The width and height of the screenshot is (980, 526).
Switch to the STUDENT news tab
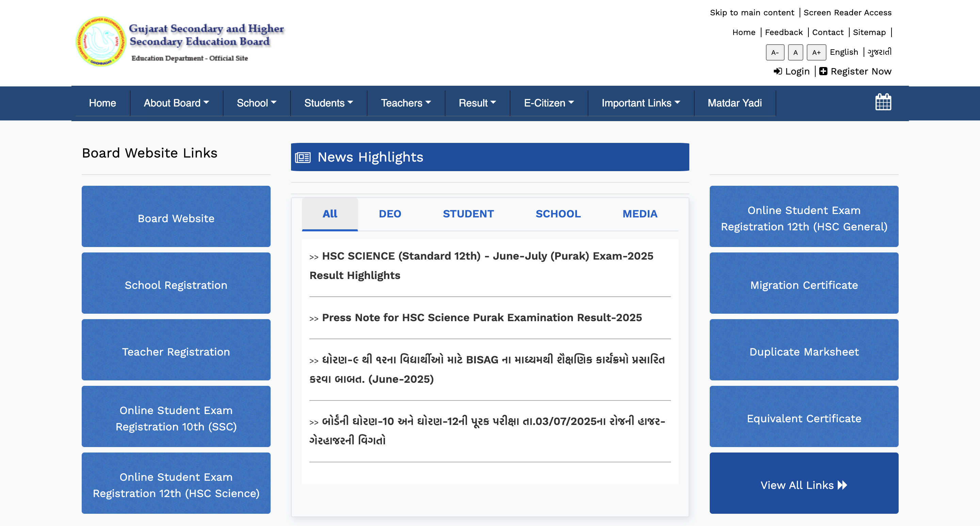(468, 214)
